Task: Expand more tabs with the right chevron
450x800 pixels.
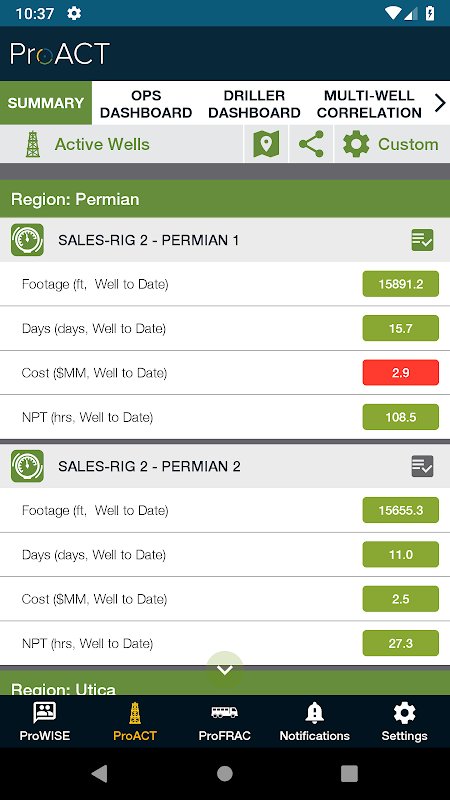Action: pos(440,103)
